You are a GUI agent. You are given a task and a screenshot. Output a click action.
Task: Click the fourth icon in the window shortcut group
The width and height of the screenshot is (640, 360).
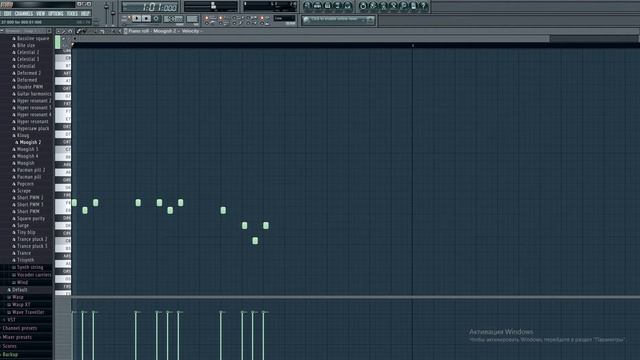pos(338,6)
